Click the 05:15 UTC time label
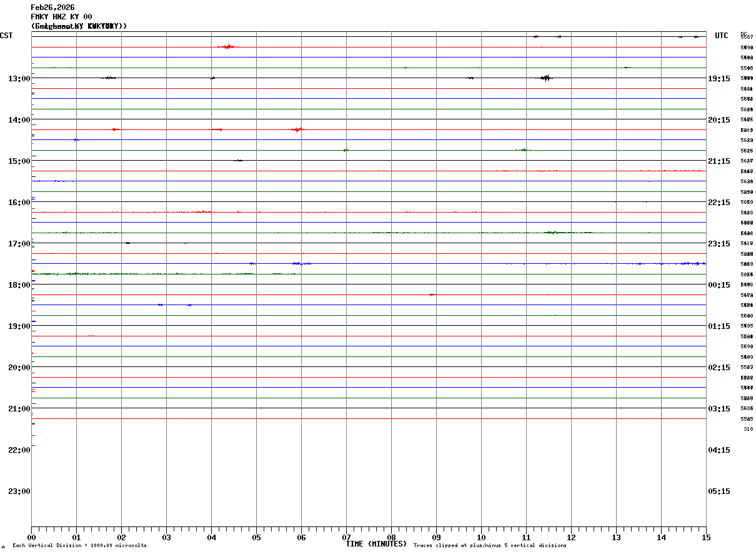The image size is (756, 554). pyautogui.click(x=719, y=491)
